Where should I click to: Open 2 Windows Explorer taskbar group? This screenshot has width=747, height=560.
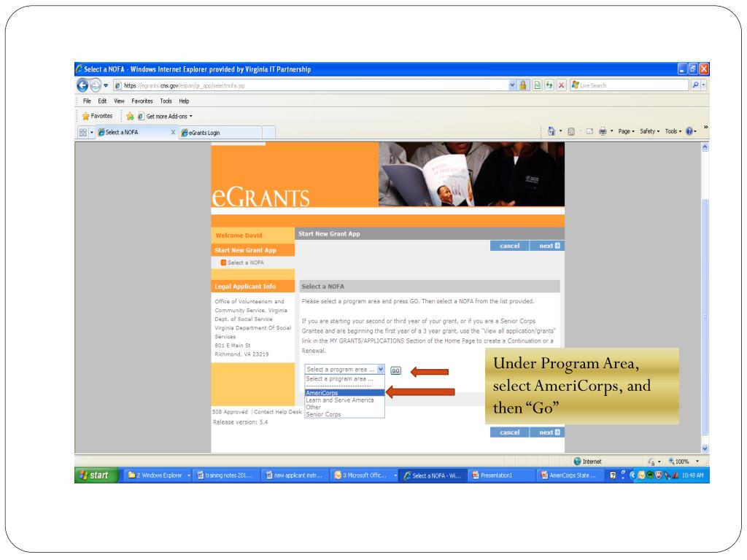tap(158, 475)
